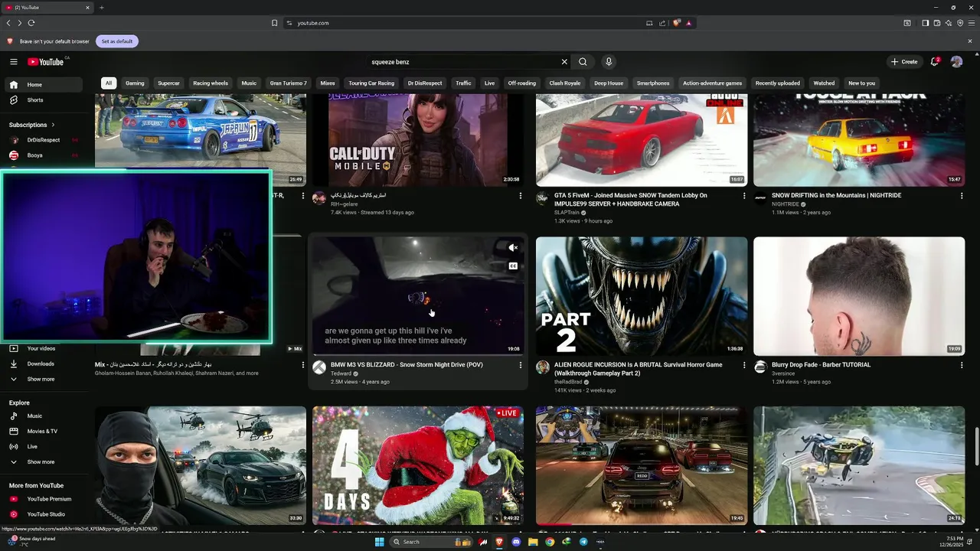Screen dimensions: 980x551
Task: Open the notifications bell
Action: point(934,62)
